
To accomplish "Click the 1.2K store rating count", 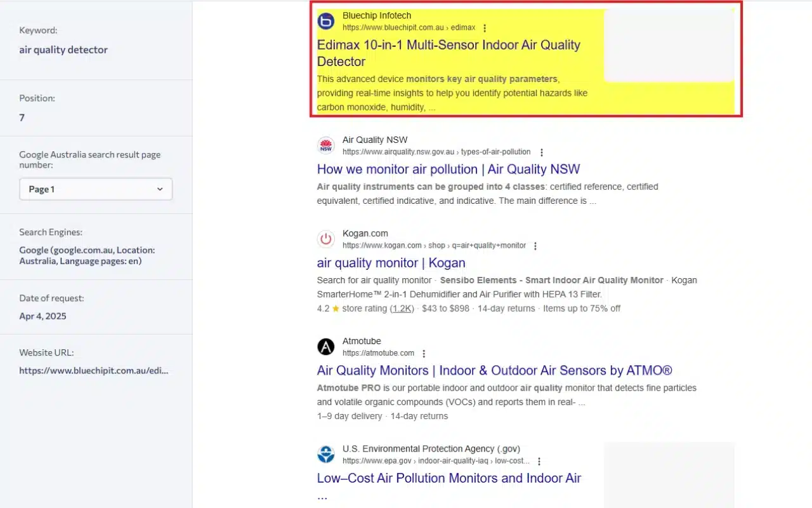I will [402, 309].
